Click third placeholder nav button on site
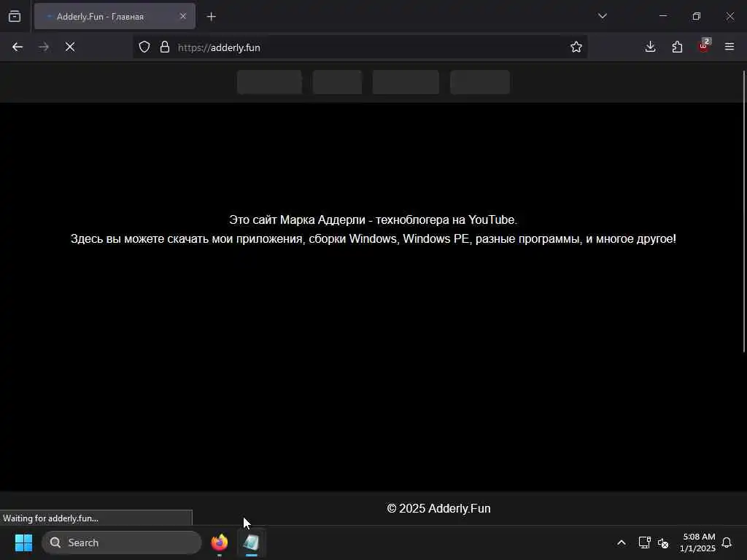747x560 pixels. click(406, 82)
